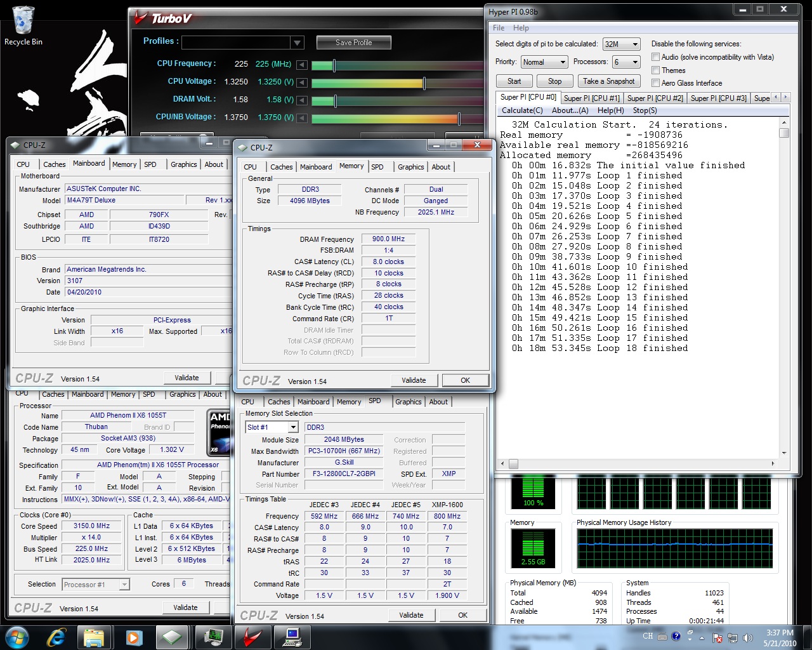Viewport: 812px width, 650px height.
Task: Click the CH input language indicator
Action: pyautogui.click(x=648, y=635)
